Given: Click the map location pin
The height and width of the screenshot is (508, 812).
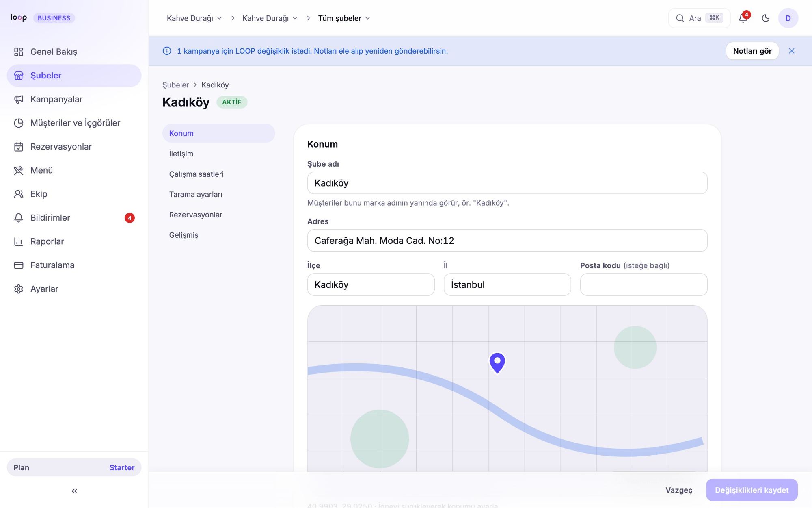Looking at the screenshot, I should click(x=497, y=363).
